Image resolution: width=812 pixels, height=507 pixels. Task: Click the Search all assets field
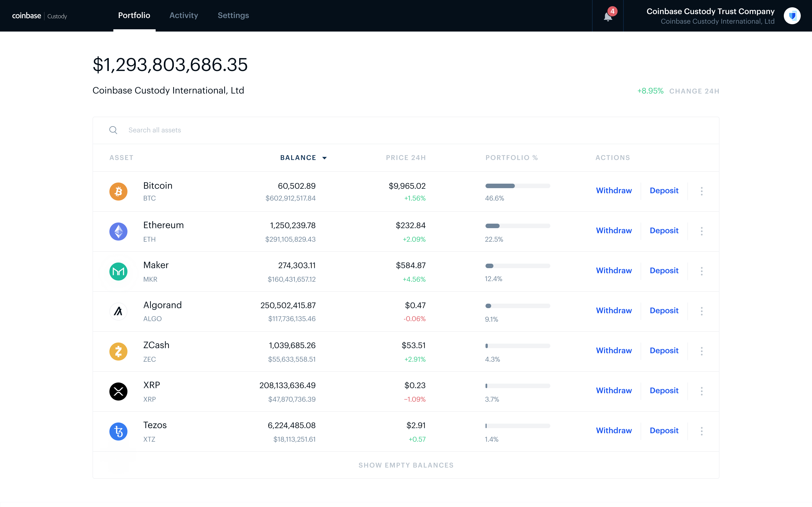click(x=154, y=130)
